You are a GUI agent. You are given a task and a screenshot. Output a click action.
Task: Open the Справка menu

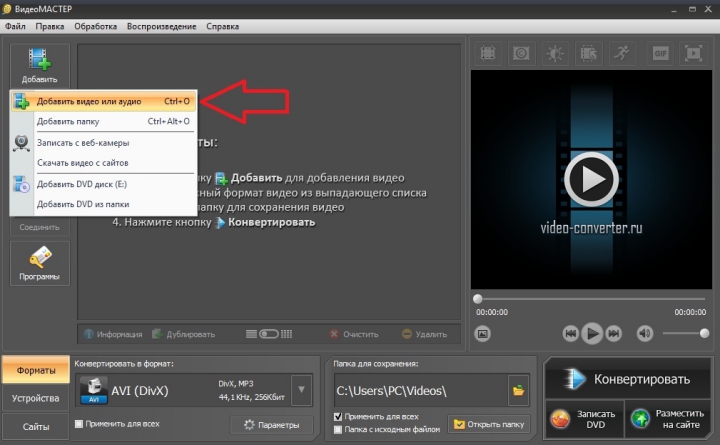pyautogui.click(x=222, y=26)
